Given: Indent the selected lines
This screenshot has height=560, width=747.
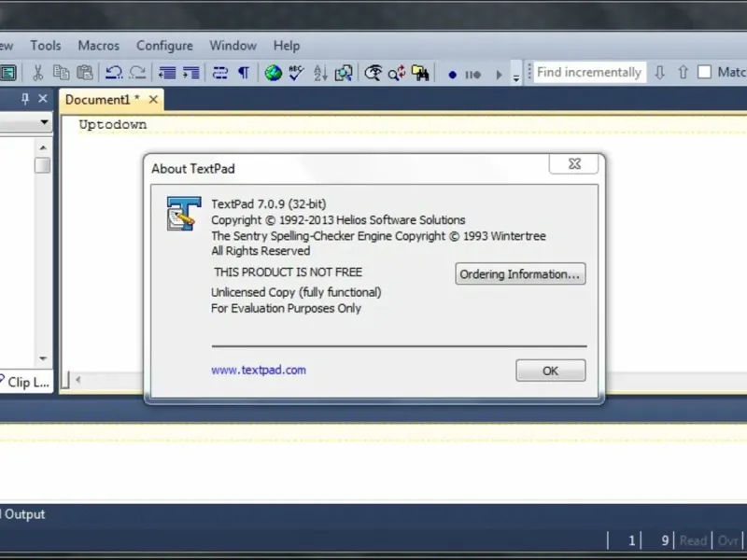Looking at the screenshot, I should [191, 73].
